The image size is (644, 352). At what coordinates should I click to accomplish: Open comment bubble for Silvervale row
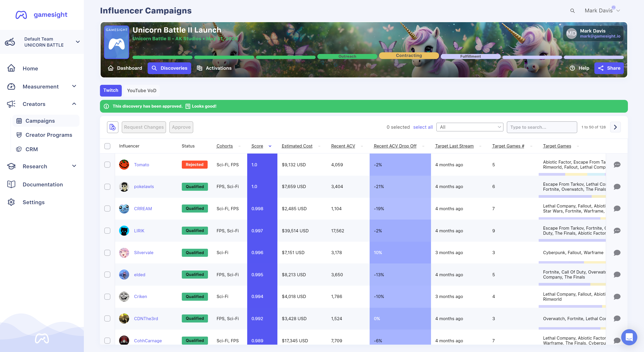[x=617, y=253]
